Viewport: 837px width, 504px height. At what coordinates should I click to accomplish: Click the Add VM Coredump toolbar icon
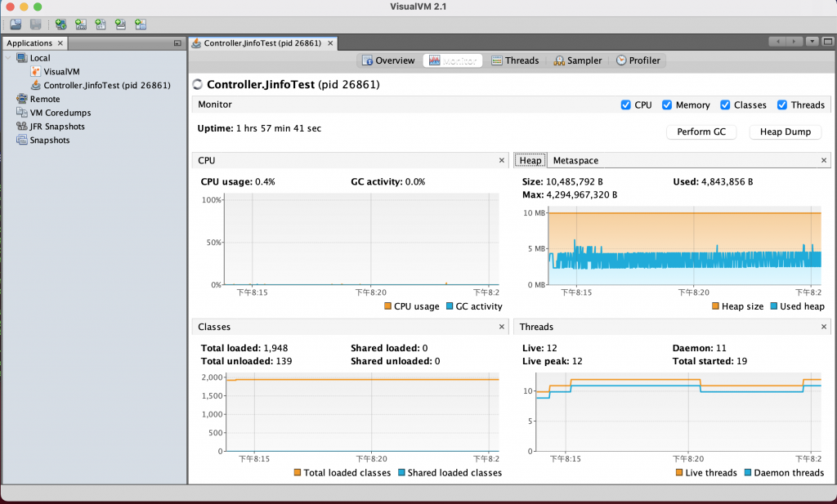[101, 24]
